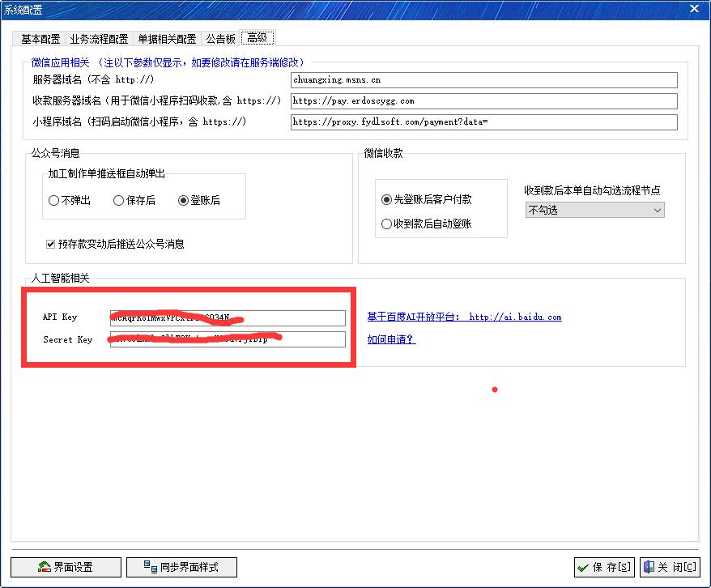The image size is (711, 588).
Task: Click the API Key input field
Action: coord(228,317)
